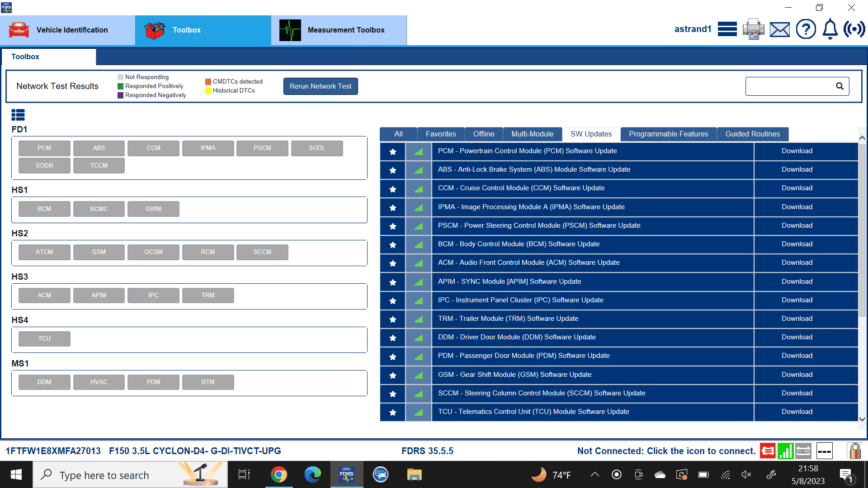Toggle favorite star for PCM update

pyautogui.click(x=392, y=151)
